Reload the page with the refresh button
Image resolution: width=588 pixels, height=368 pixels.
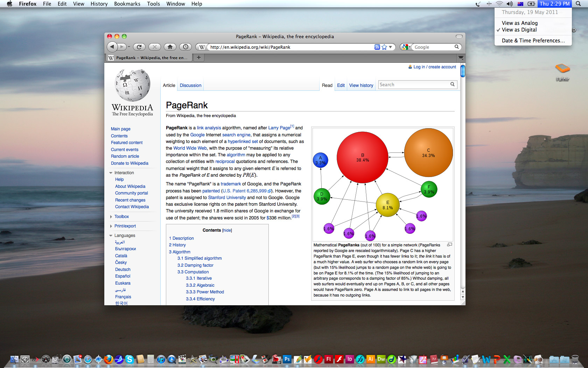click(x=139, y=47)
